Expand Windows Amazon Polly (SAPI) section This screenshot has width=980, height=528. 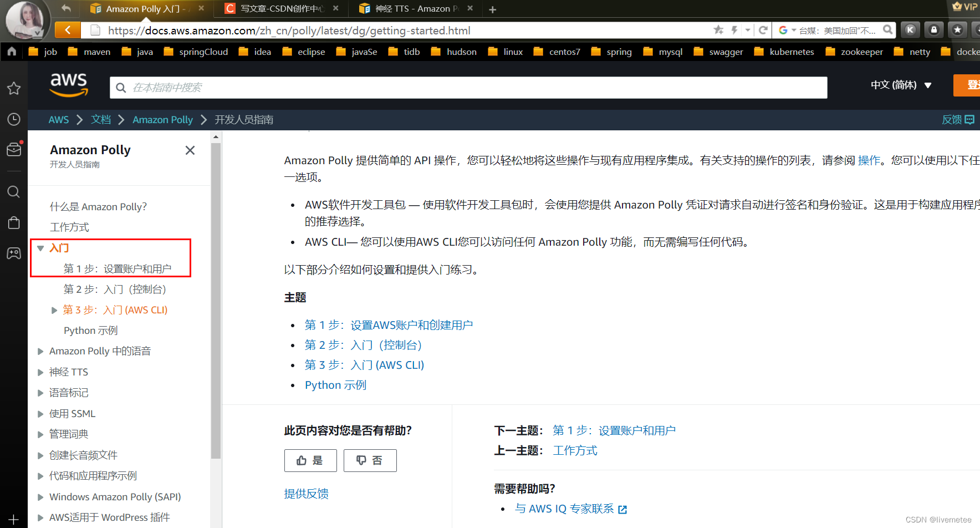(40, 497)
